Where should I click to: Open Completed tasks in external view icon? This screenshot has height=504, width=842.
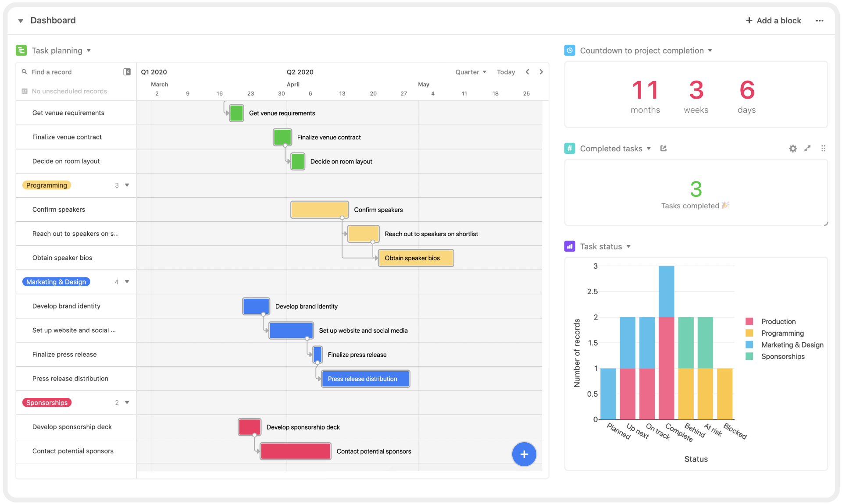point(664,148)
